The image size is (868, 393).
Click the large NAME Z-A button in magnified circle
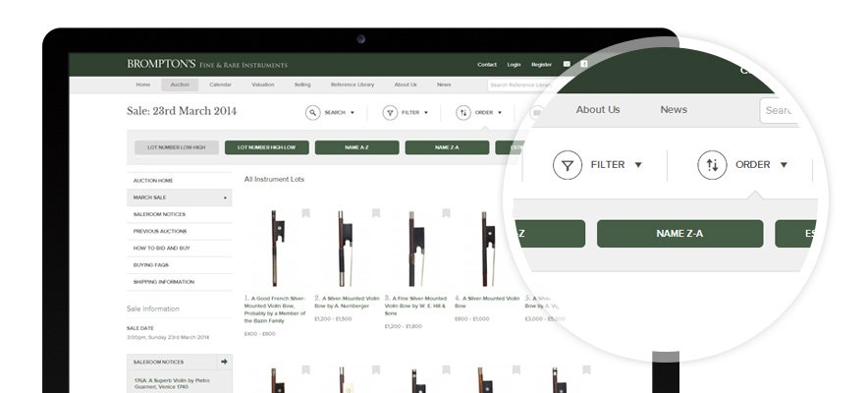point(679,234)
